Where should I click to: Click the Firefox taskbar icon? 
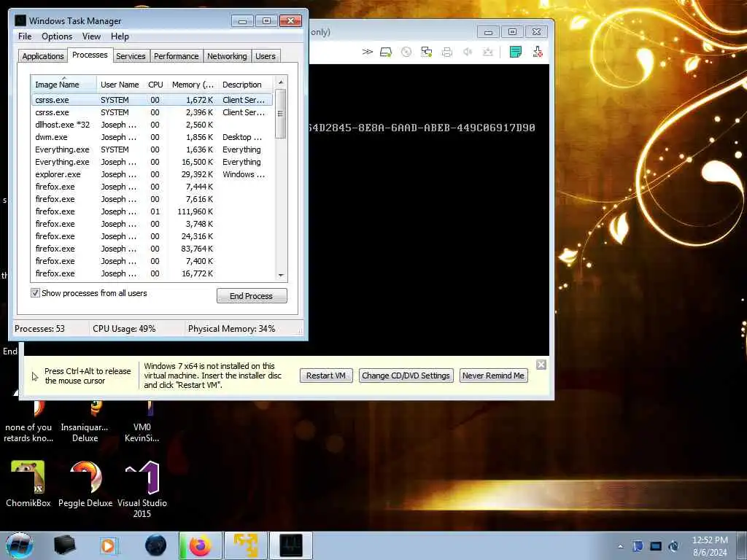200,545
